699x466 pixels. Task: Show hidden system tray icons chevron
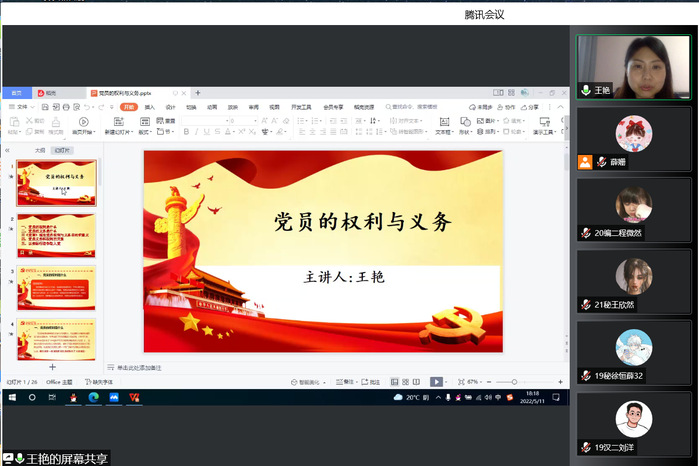pyautogui.click(x=438, y=397)
